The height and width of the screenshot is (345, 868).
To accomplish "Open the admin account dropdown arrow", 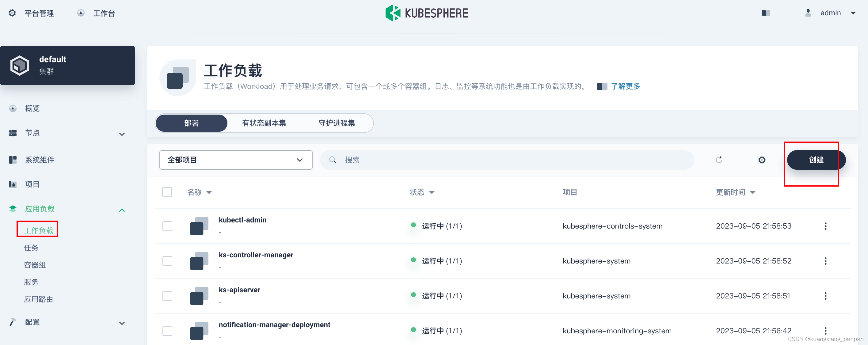I will (x=853, y=13).
